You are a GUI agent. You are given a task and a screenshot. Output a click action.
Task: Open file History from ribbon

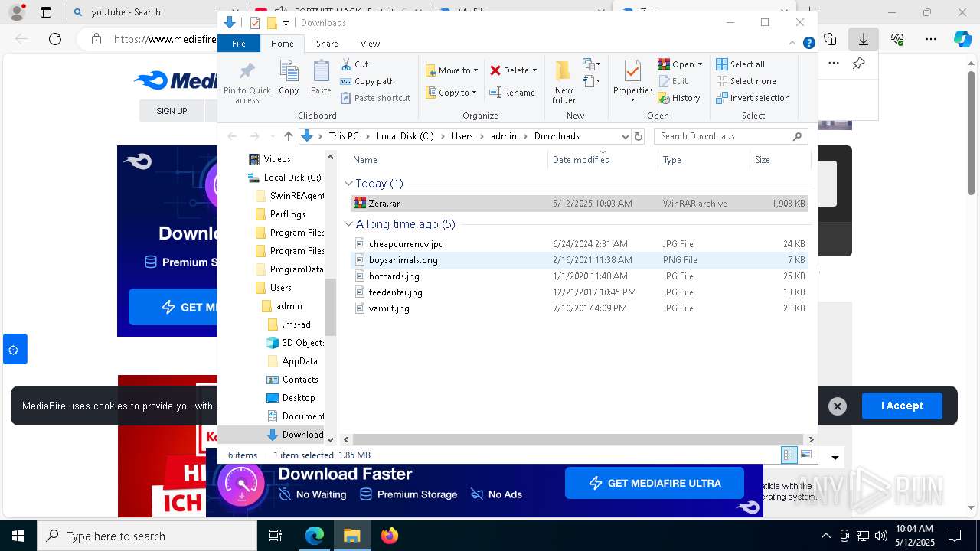tap(679, 98)
